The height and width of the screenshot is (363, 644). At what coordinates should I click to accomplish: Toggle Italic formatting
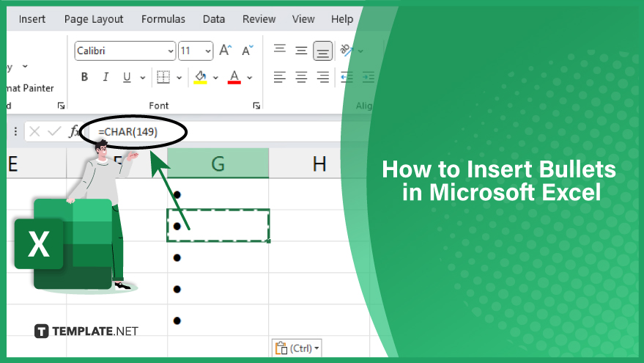[x=106, y=77]
